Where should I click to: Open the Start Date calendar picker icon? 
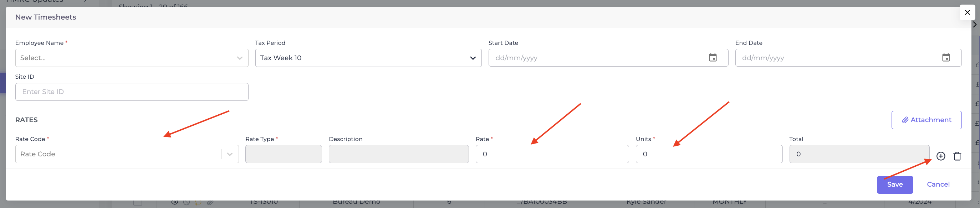[x=713, y=57]
